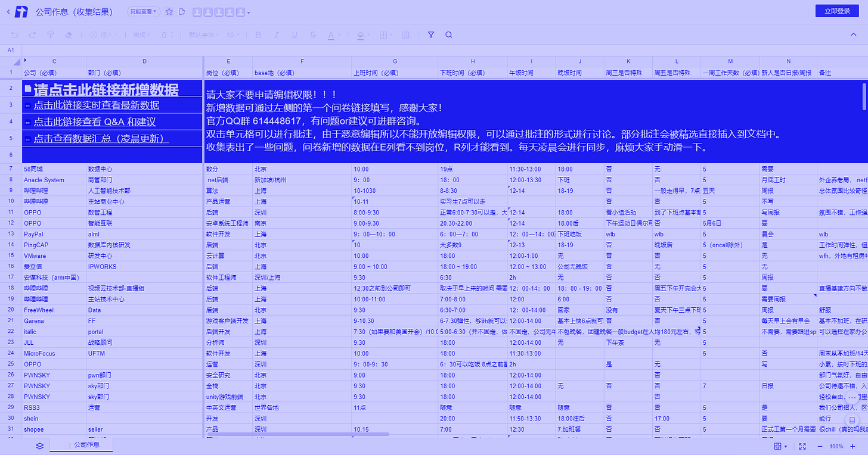Select the 公司作息 sheet tab
The height and width of the screenshot is (455, 868).
click(86, 445)
